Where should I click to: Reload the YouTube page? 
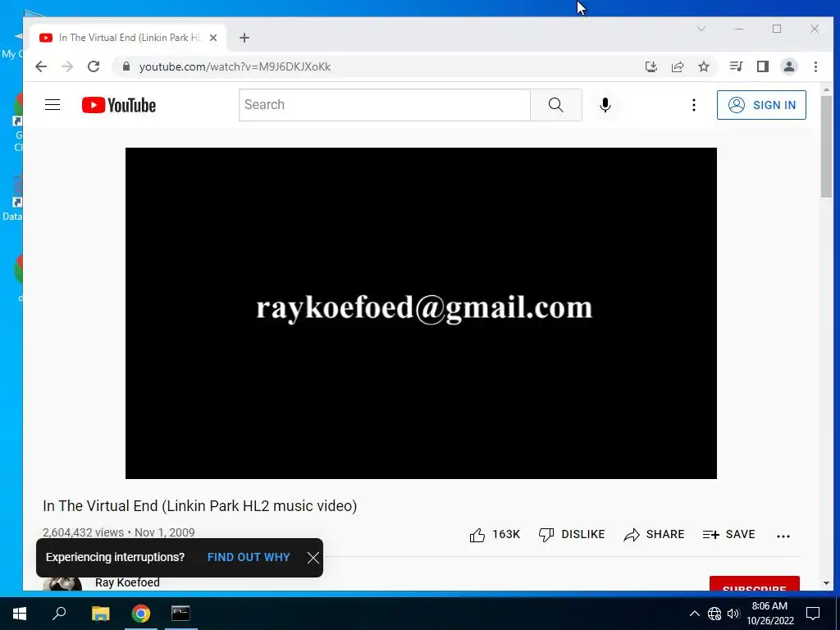tap(94, 66)
